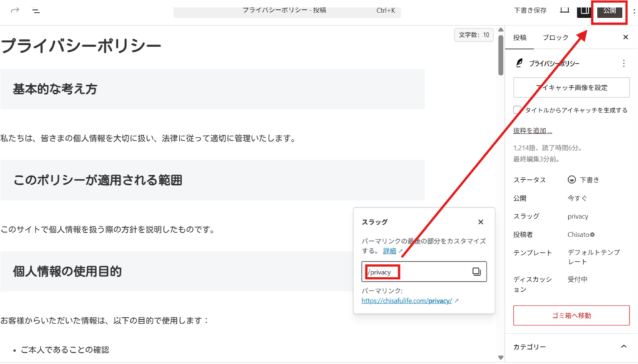Screen dimensions: 638x364
Task: Close the スラッグ popover
Action: coord(480,222)
